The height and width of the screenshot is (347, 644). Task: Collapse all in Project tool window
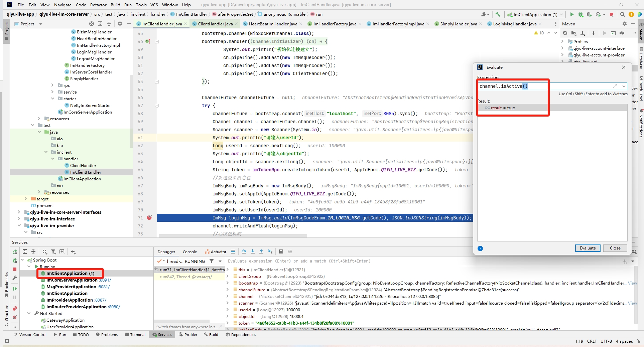(109, 24)
